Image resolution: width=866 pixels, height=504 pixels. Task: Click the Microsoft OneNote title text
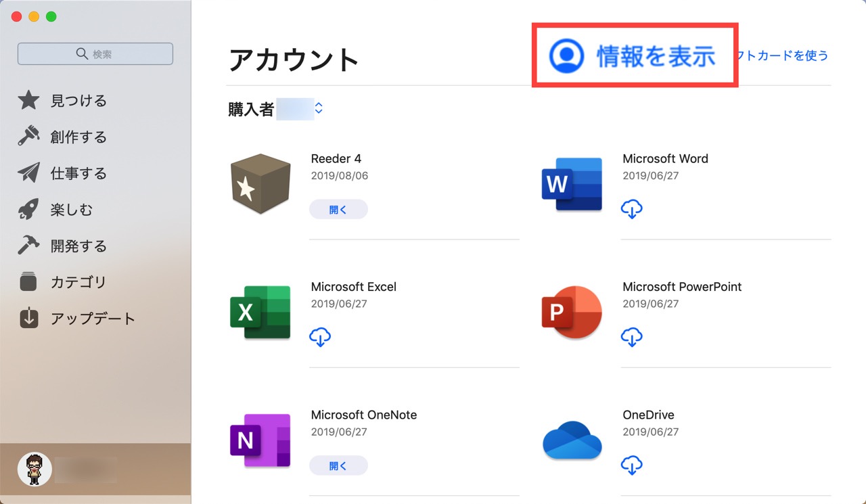point(364,415)
